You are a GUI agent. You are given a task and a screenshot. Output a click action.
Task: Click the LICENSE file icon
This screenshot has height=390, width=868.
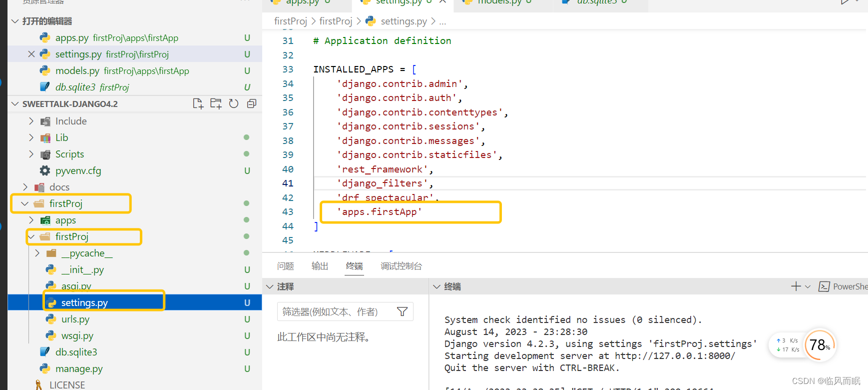point(39,384)
